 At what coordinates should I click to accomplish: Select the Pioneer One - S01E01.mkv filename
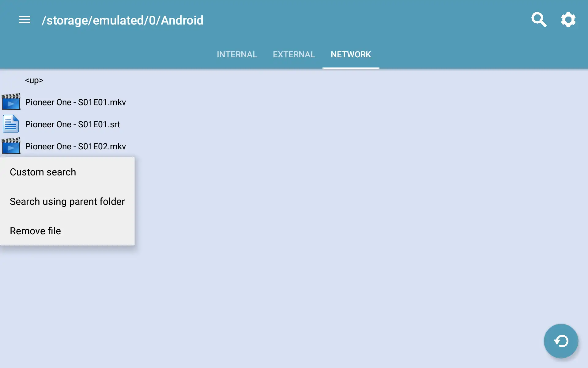click(75, 102)
